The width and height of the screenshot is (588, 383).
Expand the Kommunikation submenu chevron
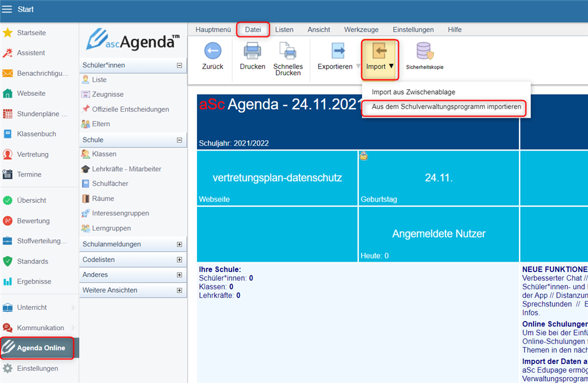click(73, 328)
